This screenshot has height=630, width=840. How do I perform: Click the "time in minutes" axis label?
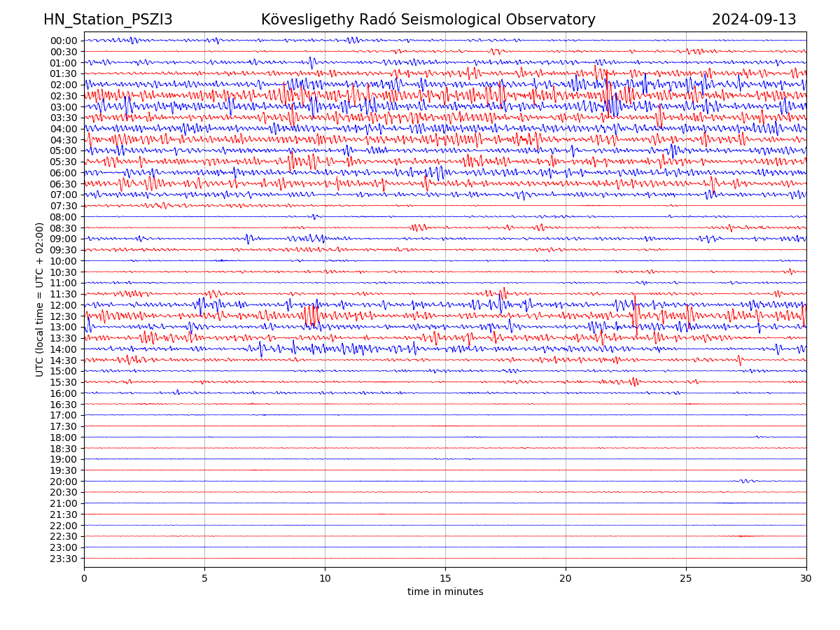(445, 592)
